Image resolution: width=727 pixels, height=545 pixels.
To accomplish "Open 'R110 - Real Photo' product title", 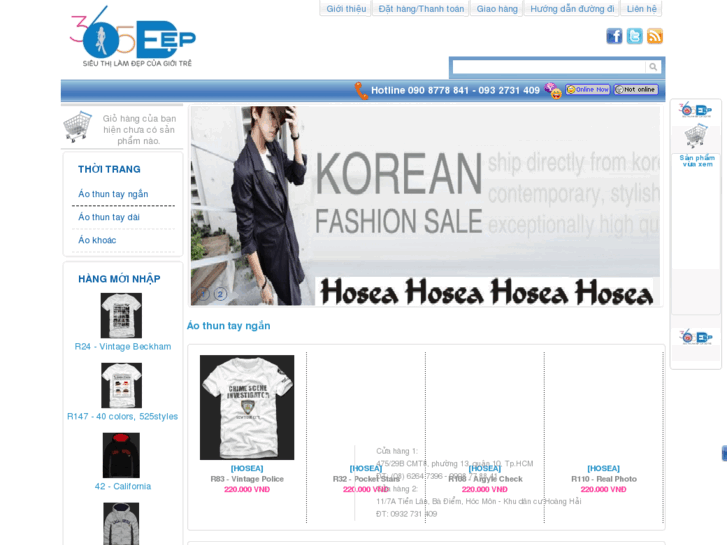I will tap(604, 479).
